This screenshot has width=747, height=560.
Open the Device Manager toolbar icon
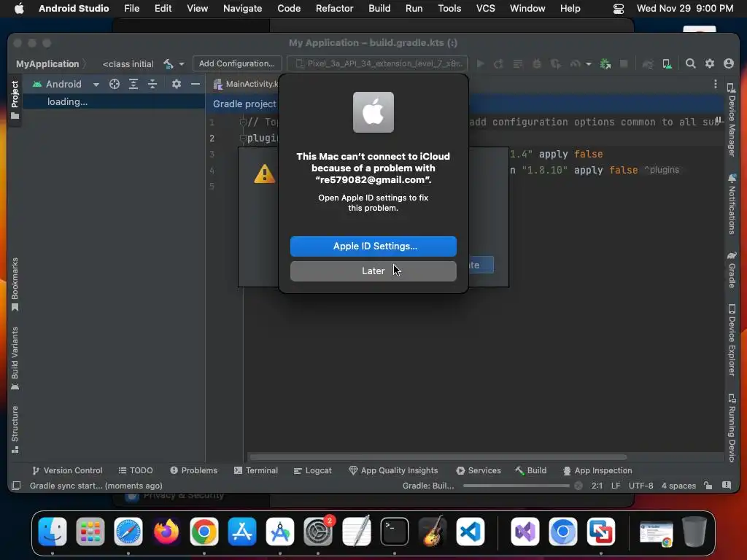point(667,64)
